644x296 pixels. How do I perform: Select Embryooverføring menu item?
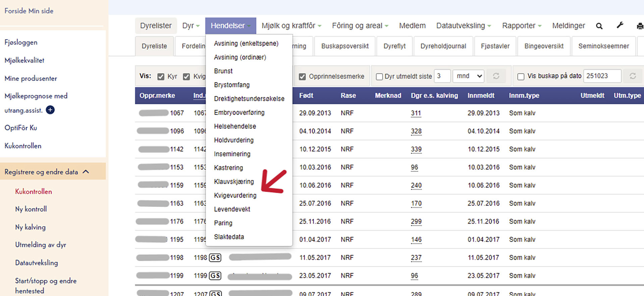pyautogui.click(x=239, y=113)
